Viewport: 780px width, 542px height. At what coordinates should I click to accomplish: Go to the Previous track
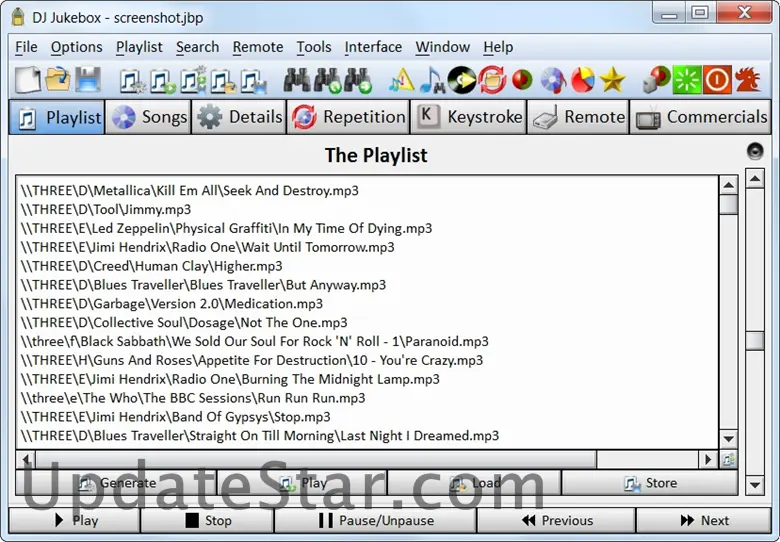556,521
